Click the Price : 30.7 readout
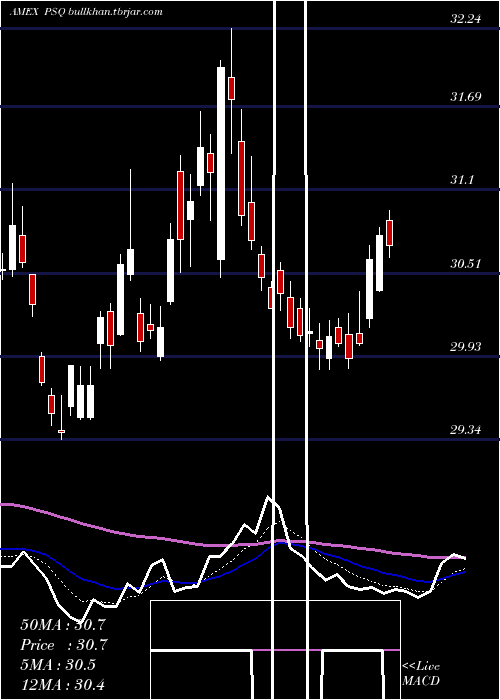The width and height of the screenshot is (500, 700). tap(64, 645)
